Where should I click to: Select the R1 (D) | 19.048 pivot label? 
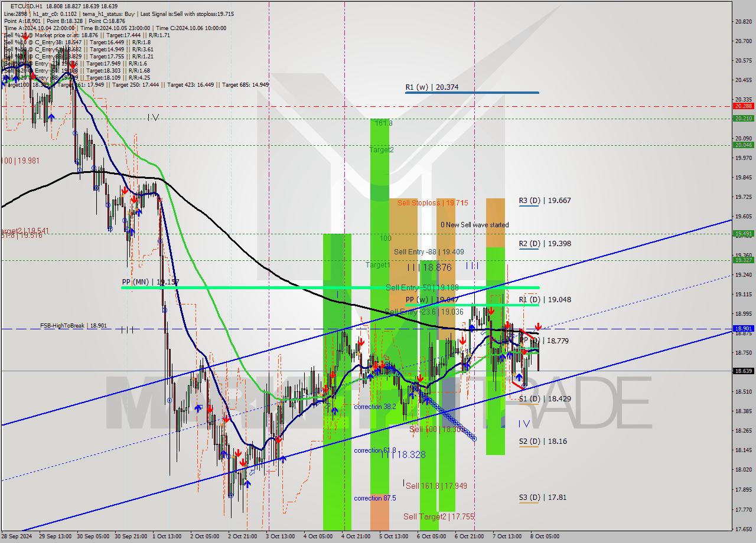pos(545,300)
